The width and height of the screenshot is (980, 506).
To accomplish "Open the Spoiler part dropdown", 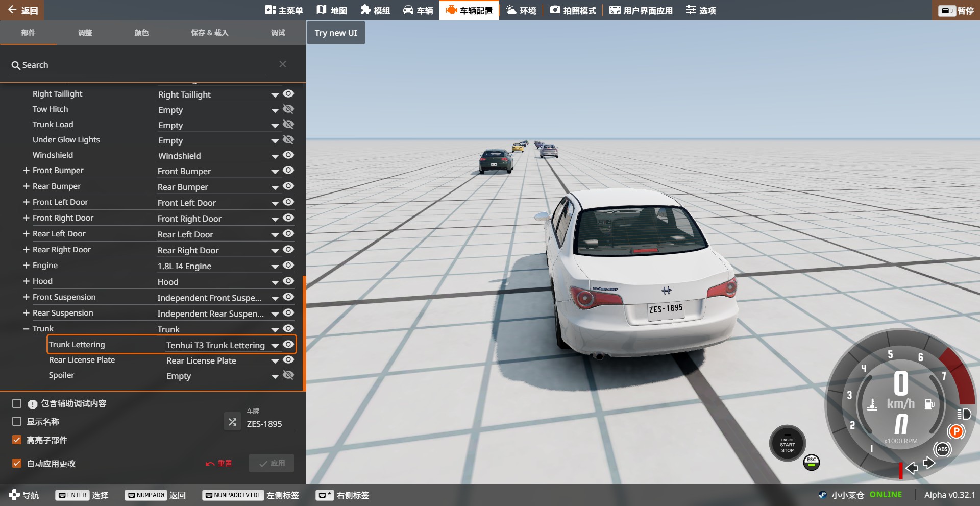I will [223, 376].
